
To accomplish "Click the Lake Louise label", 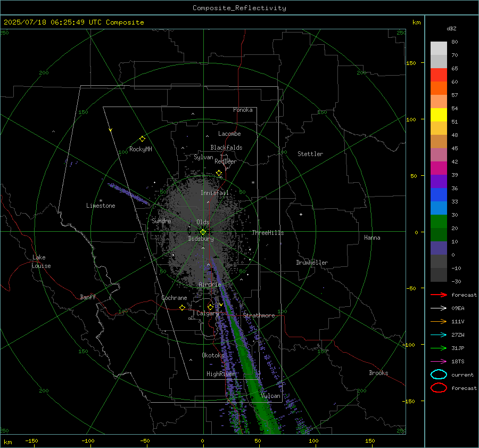I will pyautogui.click(x=41, y=262).
